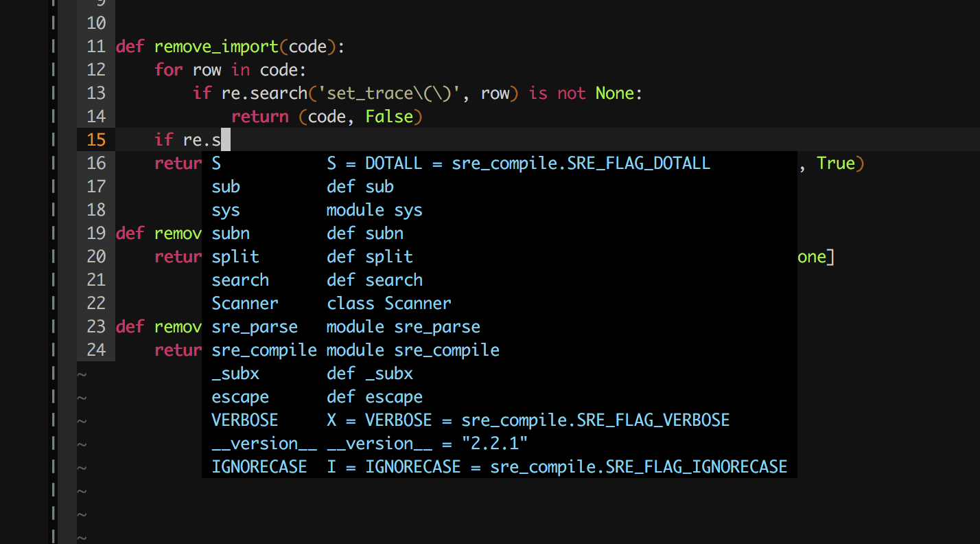
Task: Select the "sre_parse" module entry
Action: coord(254,326)
